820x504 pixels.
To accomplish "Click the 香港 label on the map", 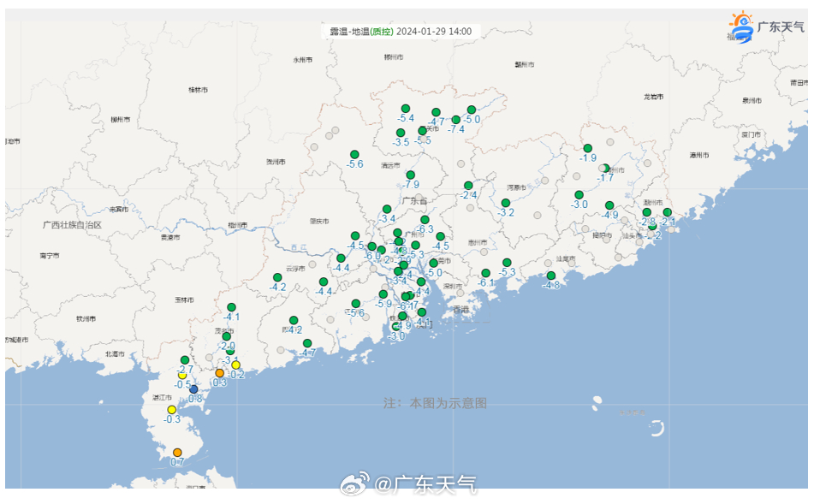I will pyautogui.click(x=461, y=310).
